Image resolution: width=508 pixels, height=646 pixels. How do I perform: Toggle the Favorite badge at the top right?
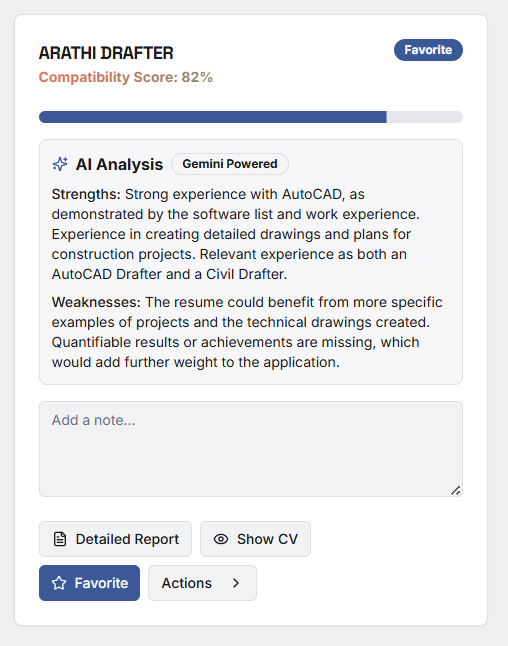pyautogui.click(x=428, y=50)
